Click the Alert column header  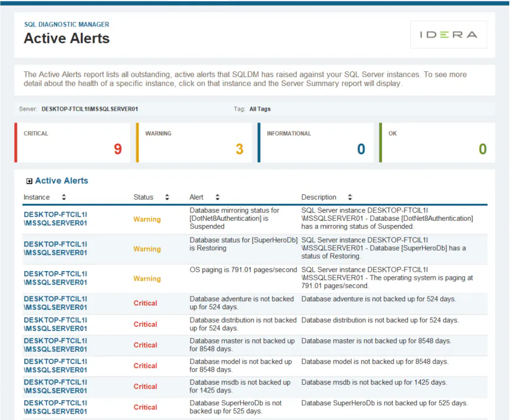click(x=196, y=197)
